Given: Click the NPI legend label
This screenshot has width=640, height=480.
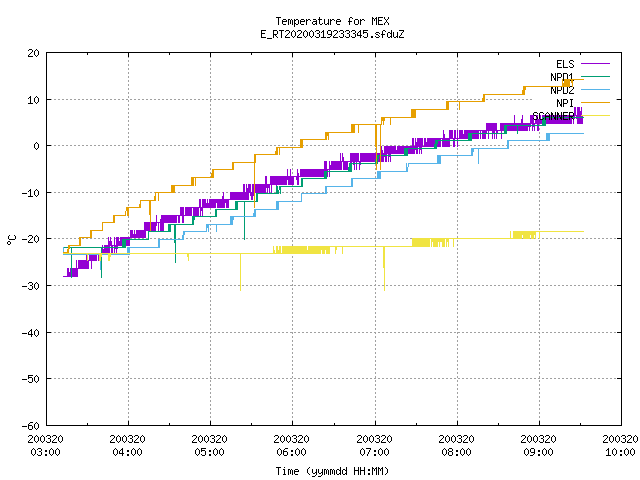Looking at the screenshot, I should [565, 103].
